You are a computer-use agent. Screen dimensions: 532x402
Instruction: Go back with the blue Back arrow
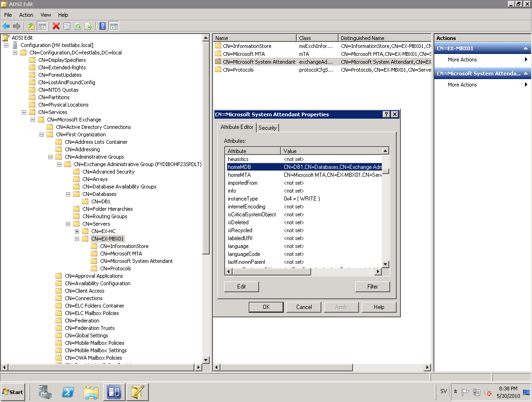coord(6,26)
